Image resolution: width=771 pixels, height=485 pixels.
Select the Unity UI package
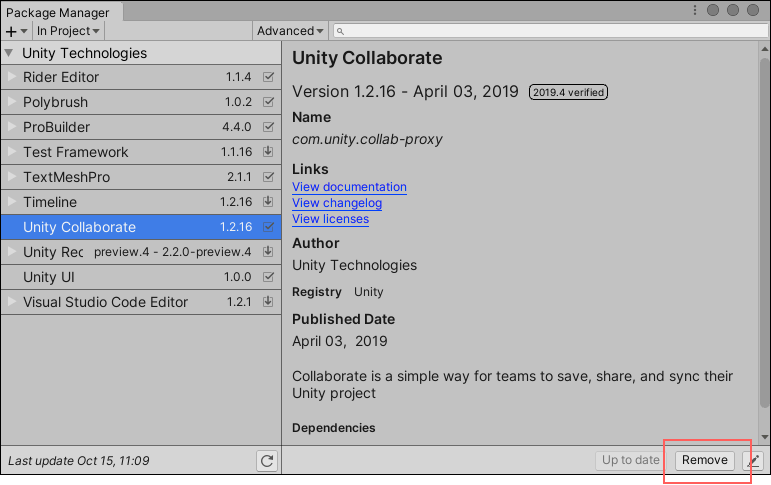coord(141,277)
